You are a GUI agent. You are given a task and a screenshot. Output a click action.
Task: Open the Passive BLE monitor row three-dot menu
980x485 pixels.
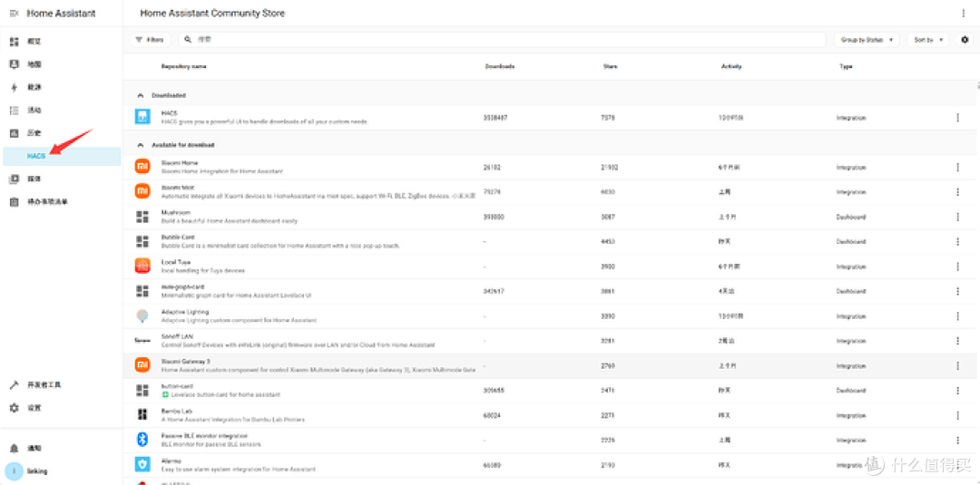coord(957,440)
